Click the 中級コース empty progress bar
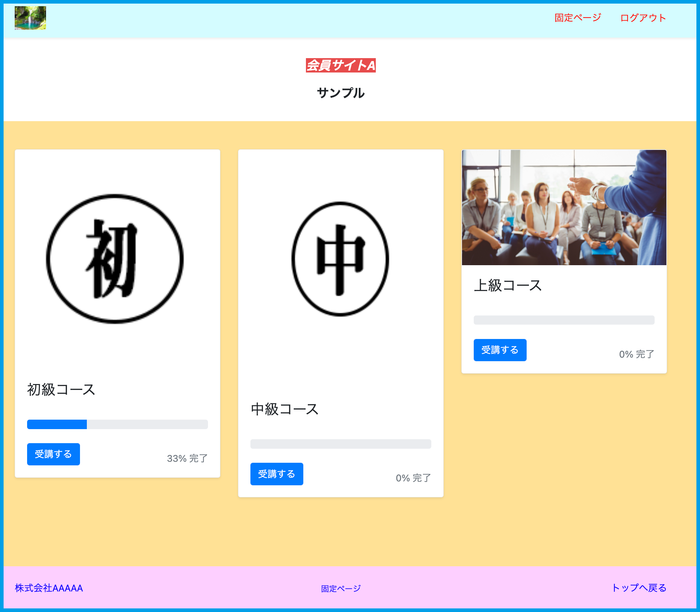Screen dimensions: 700x612 (x=341, y=443)
